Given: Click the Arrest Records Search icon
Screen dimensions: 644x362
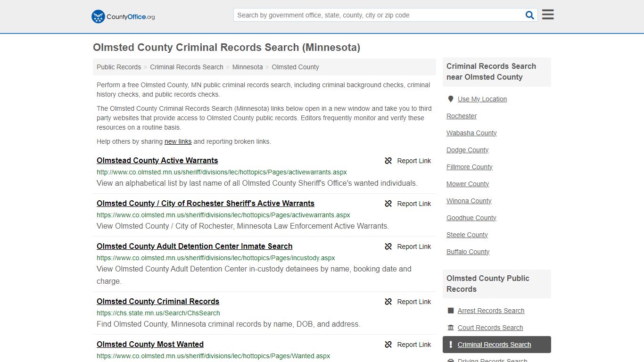Looking at the screenshot, I should [x=451, y=311].
